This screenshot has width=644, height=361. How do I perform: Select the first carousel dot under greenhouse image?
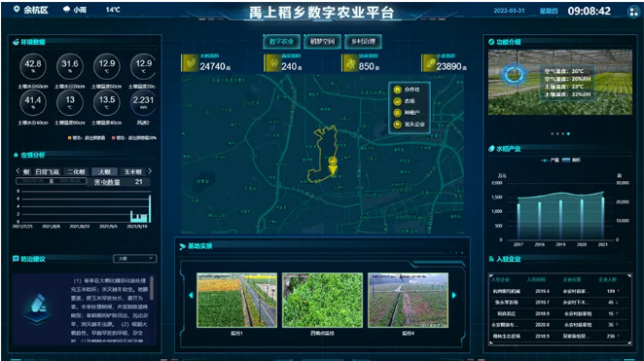pyautogui.click(x=552, y=134)
